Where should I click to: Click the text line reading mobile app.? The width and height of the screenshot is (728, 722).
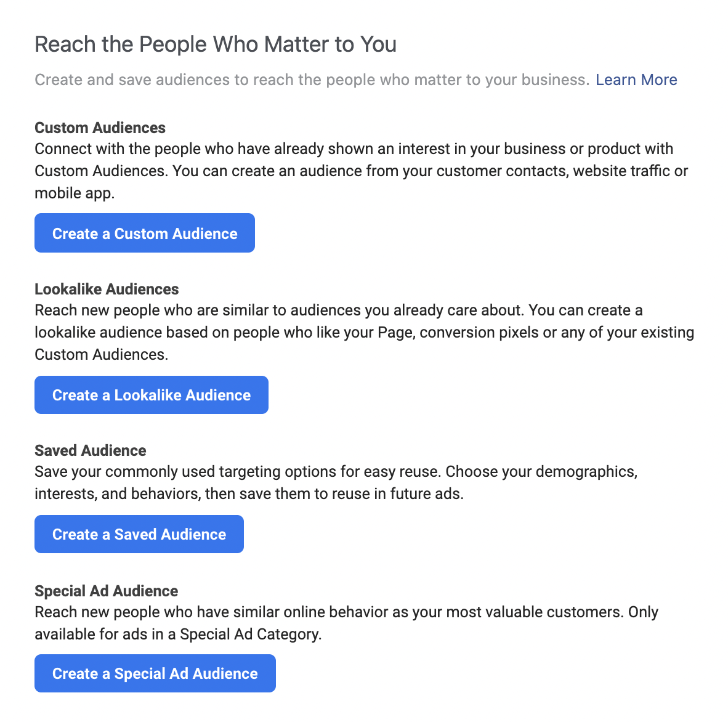click(75, 193)
